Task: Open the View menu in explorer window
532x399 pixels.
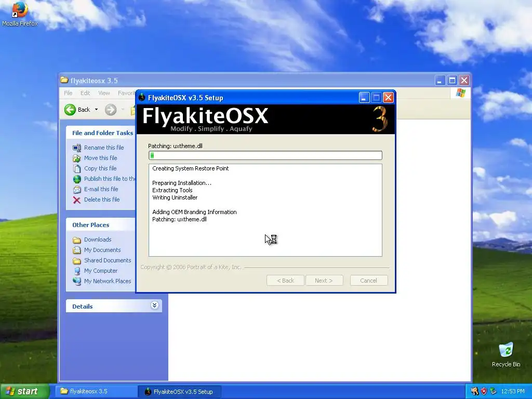Action: pyautogui.click(x=104, y=93)
